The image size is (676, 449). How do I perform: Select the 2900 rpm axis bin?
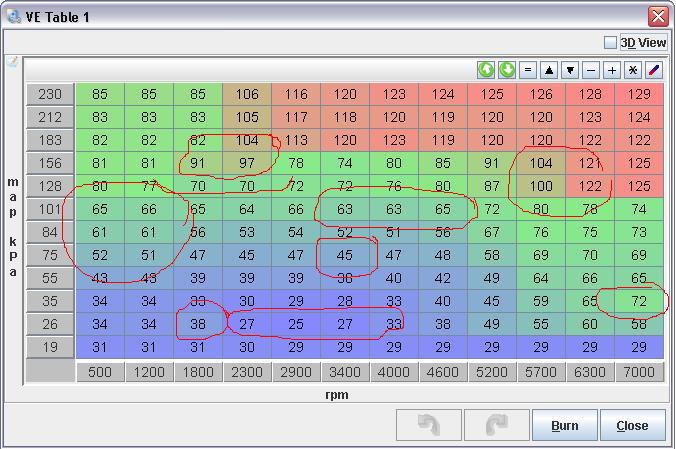(296, 372)
